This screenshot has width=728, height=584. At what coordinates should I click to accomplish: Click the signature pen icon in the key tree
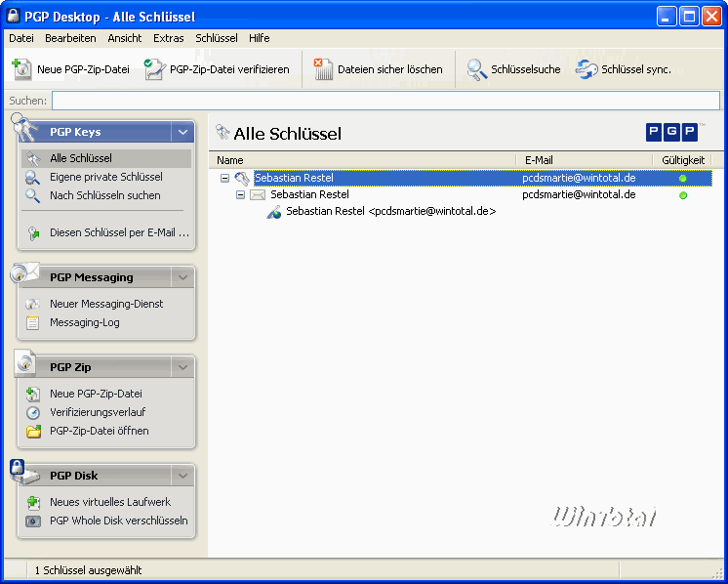coord(273,212)
